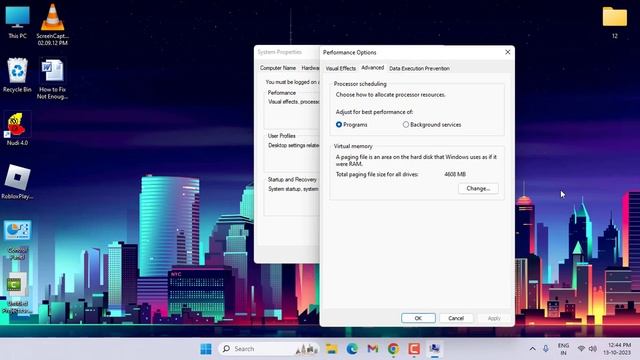Show hidden system tray icons
The image size is (640, 360).
[x=532, y=349]
